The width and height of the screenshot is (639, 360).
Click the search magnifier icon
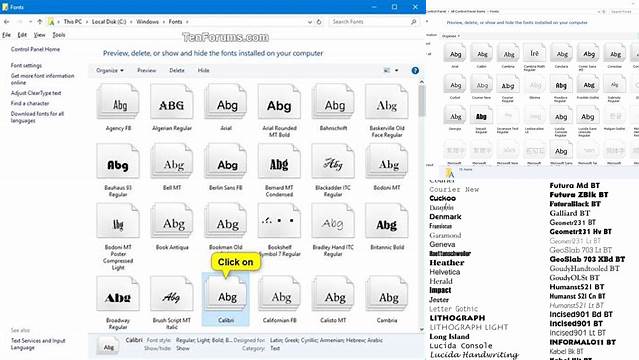coord(414,22)
